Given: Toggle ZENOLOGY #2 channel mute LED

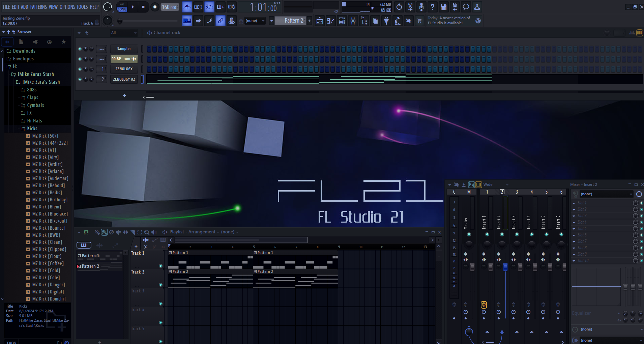Looking at the screenshot, I should tap(80, 79).
